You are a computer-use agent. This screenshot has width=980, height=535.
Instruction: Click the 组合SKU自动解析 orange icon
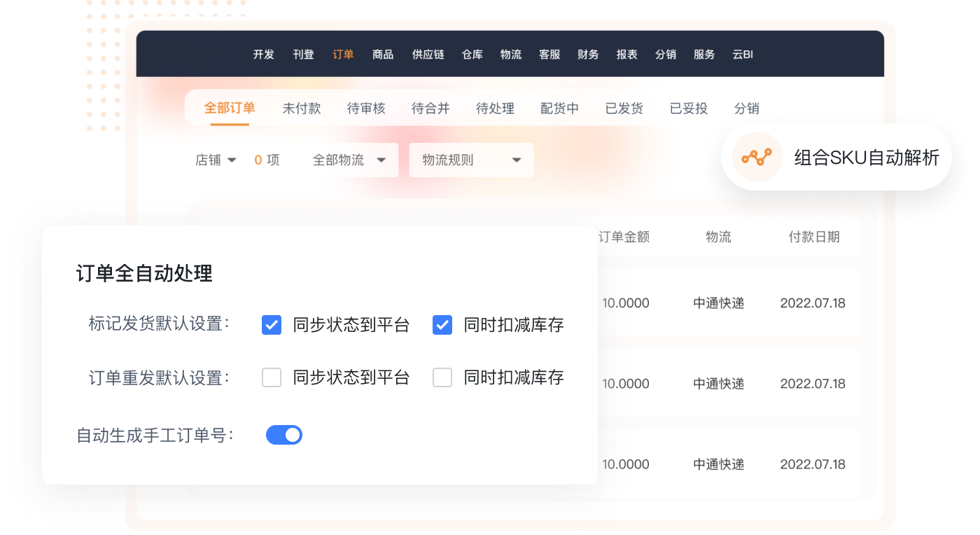(x=756, y=158)
